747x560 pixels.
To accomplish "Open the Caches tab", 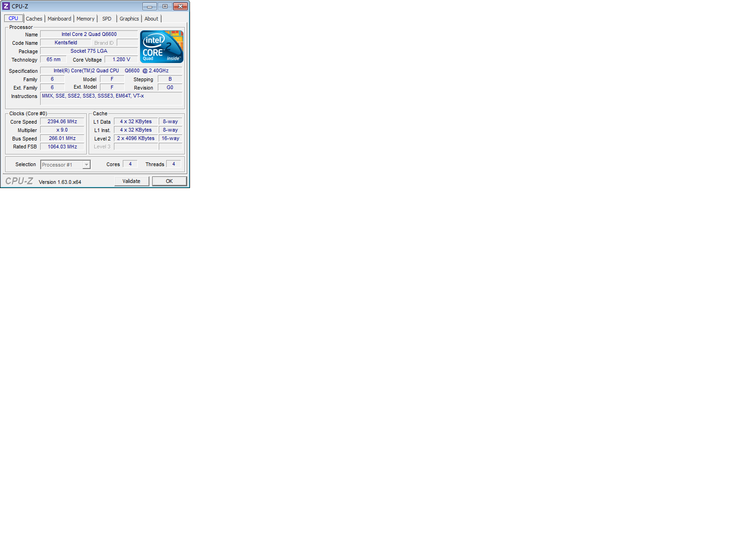I will [x=34, y=19].
